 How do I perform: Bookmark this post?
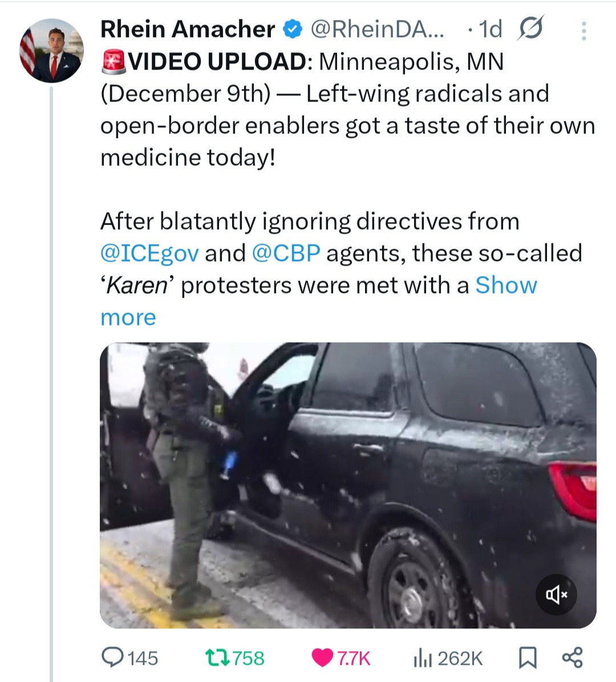point(527,658)
